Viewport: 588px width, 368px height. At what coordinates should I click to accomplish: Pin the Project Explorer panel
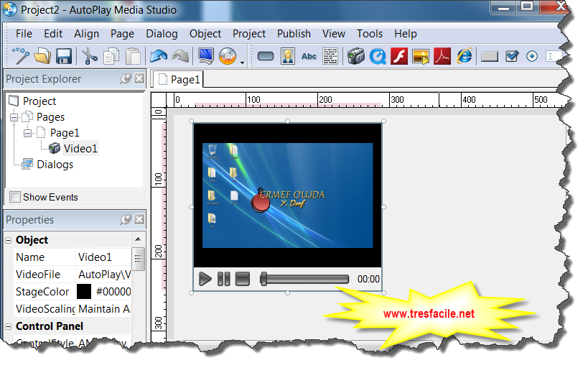coord(126,78)
